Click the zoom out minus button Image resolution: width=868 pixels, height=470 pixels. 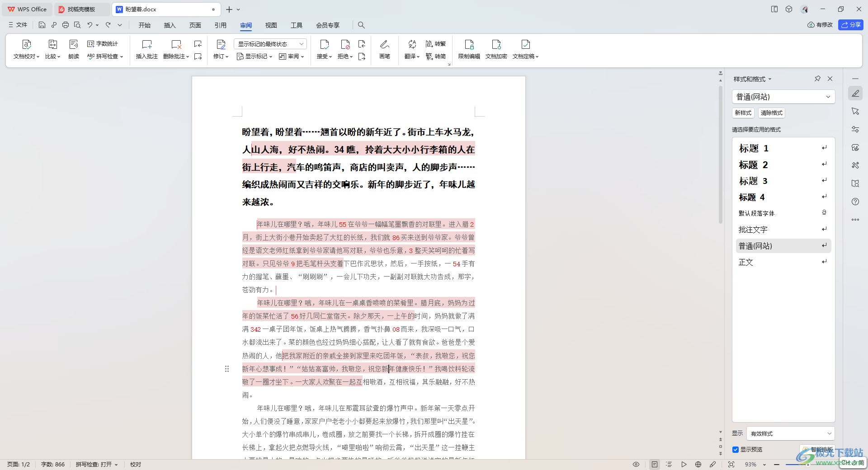coord(777,464)
